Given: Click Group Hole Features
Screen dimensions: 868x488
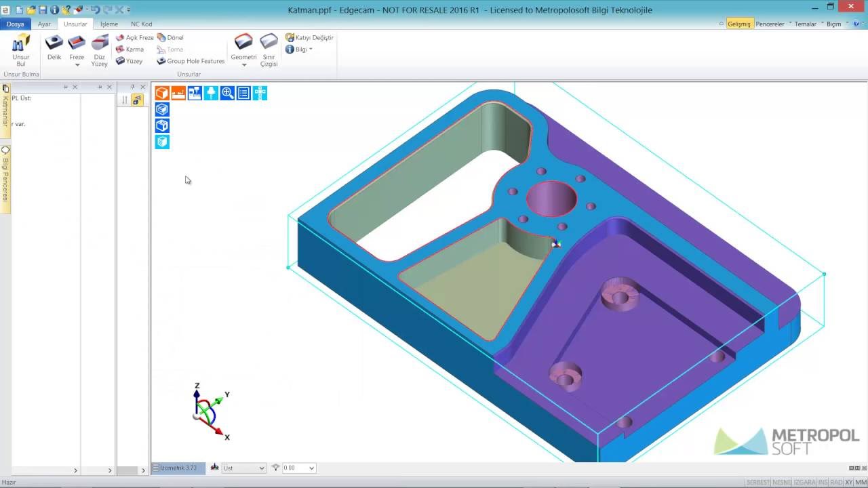Looking at the screenshot, I should tap(191, 61).
